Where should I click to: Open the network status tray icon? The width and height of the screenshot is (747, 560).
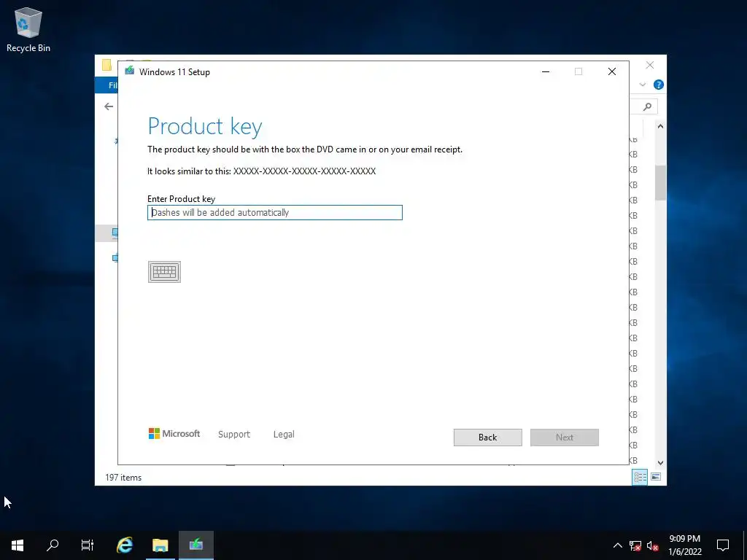pos(635,545)
